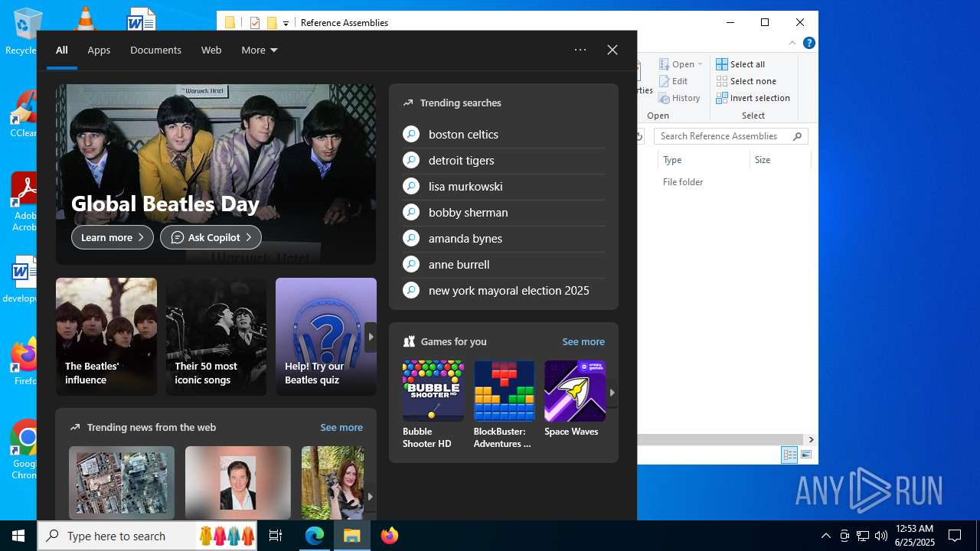
Task: Open the man in suit news thumbnail
Action: 238,482
